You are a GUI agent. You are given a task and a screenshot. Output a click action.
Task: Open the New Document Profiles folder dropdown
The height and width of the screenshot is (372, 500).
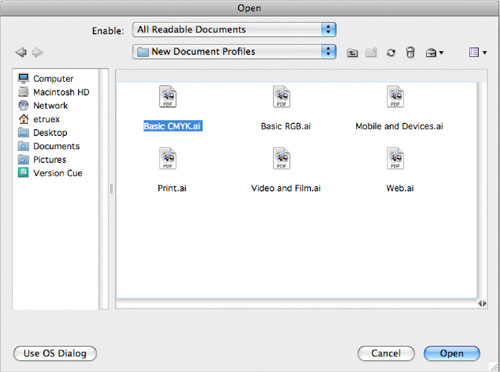click(x=234, y=52)
